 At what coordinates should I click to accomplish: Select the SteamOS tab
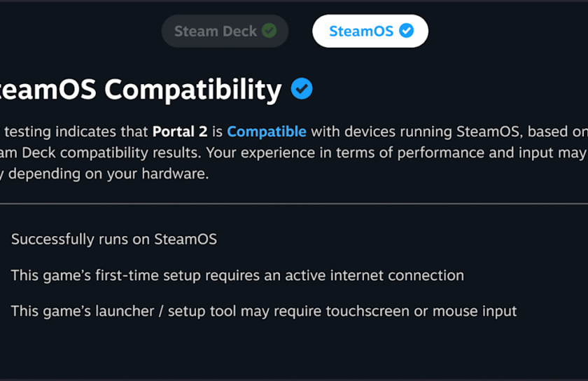coord(370,31)
